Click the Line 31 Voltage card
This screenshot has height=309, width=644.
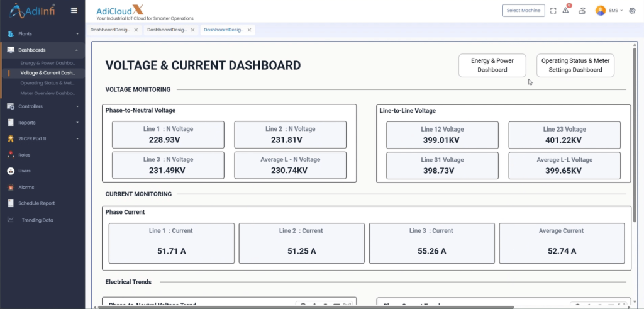pos(442,166)
